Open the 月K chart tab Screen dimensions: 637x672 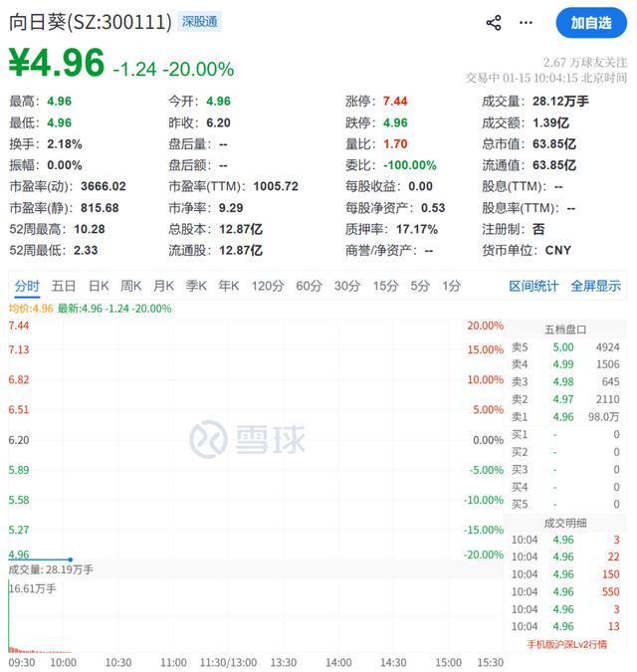click(x=163, y=286)
